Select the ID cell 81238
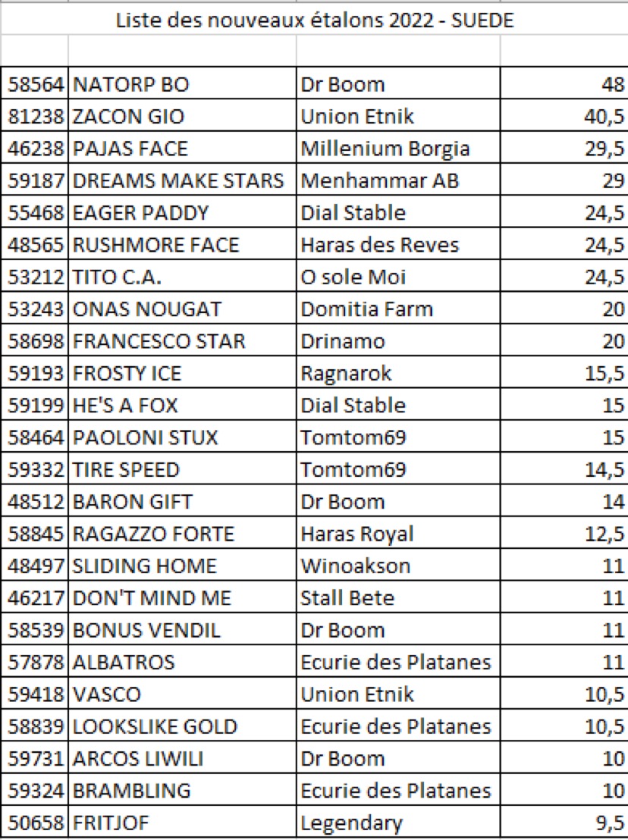 [35, 116]
